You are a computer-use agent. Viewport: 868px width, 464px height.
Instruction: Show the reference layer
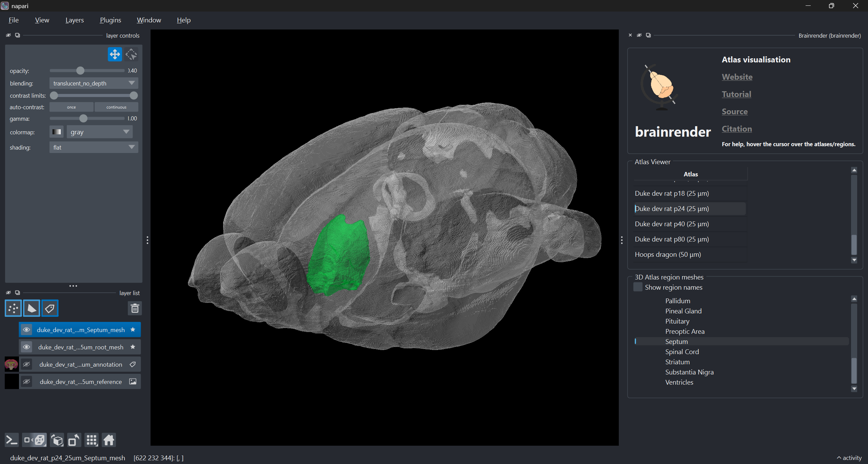tap(26, 382)
